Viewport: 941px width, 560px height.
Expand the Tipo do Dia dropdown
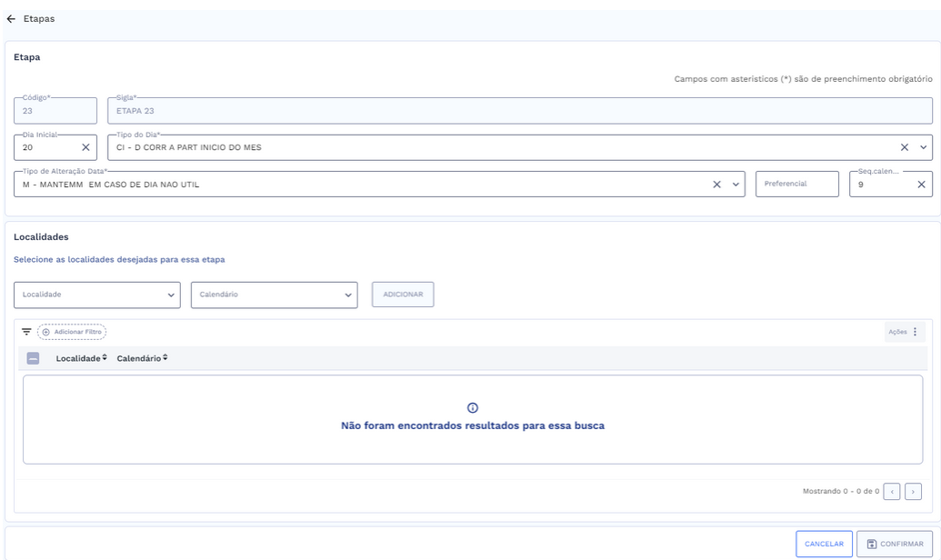pos(924,147)
